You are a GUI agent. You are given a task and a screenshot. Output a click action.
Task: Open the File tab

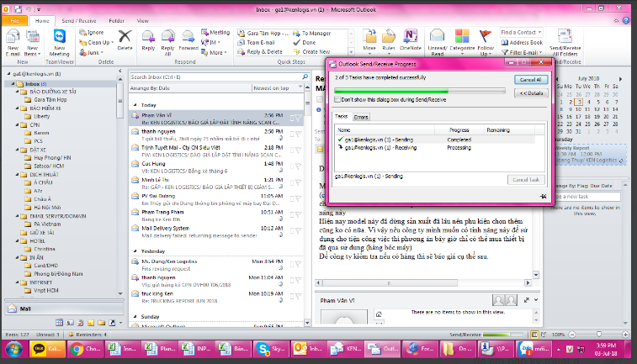coord(14,21)
